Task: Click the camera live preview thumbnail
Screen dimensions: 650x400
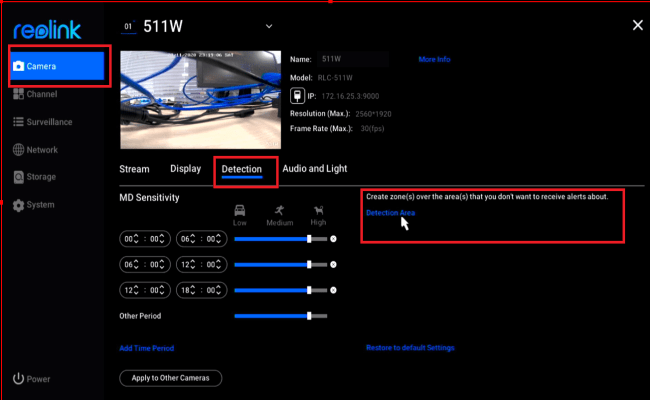Action: (200, 99)
